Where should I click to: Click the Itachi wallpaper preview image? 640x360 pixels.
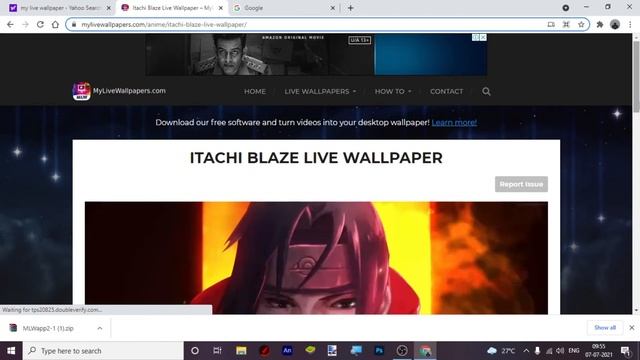(x=316, y=258)
